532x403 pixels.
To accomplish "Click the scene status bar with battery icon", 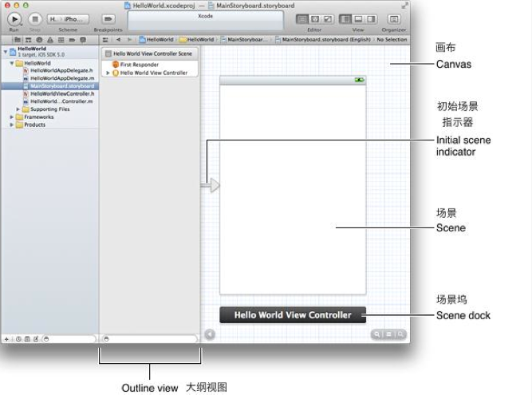I will [293, 80].
